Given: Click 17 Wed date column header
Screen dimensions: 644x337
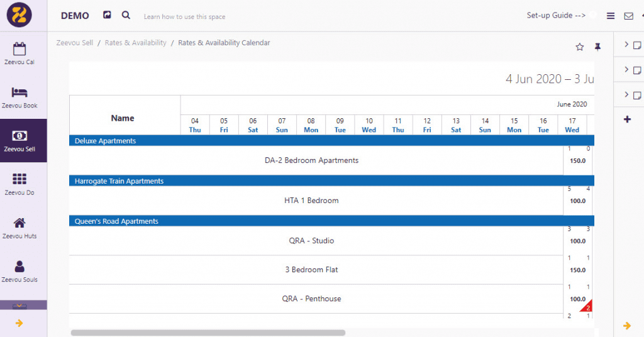Looking at the screenshot, I should pyautogui.click(x=572, y=125).
